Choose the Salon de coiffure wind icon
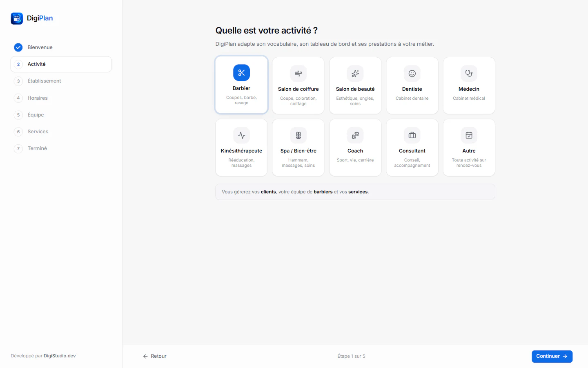 298,74
